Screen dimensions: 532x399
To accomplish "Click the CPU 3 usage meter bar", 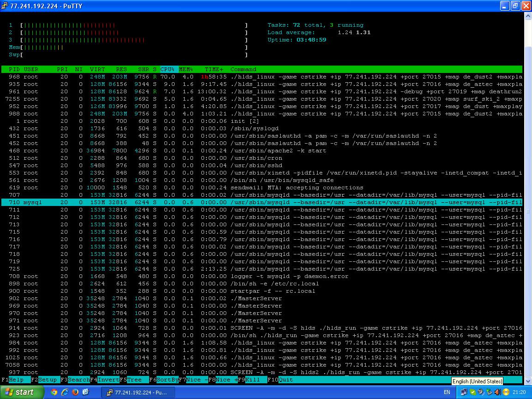I will 134,40.
